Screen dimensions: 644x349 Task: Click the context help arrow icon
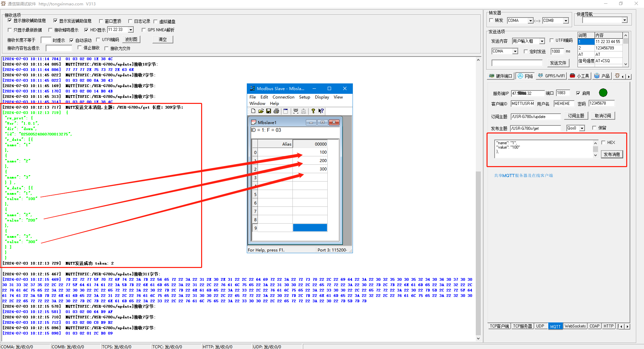(321, 111)
